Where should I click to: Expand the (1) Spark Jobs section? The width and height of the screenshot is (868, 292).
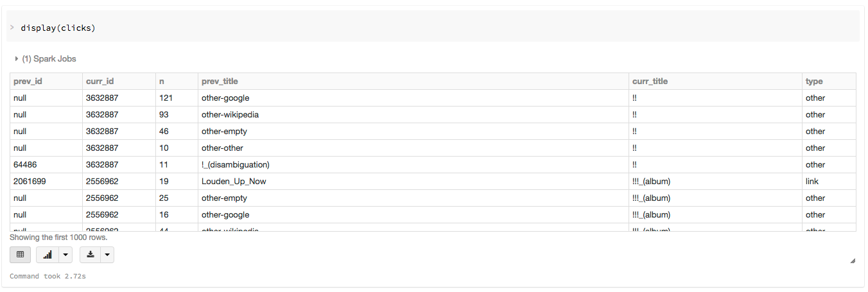pos(45,58)
